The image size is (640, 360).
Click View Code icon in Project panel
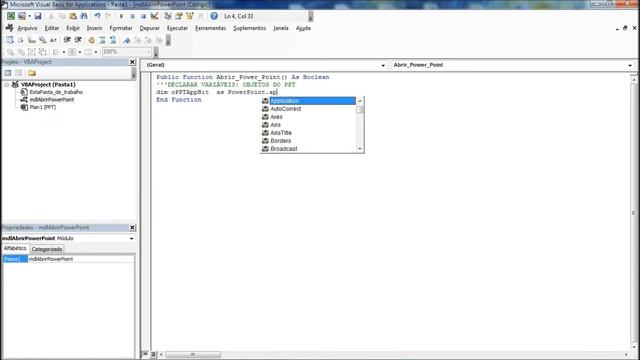8,73
